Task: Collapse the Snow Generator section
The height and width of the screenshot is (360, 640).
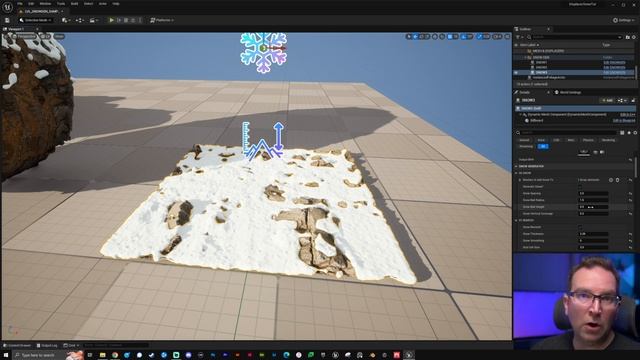Action: point(516,167)
